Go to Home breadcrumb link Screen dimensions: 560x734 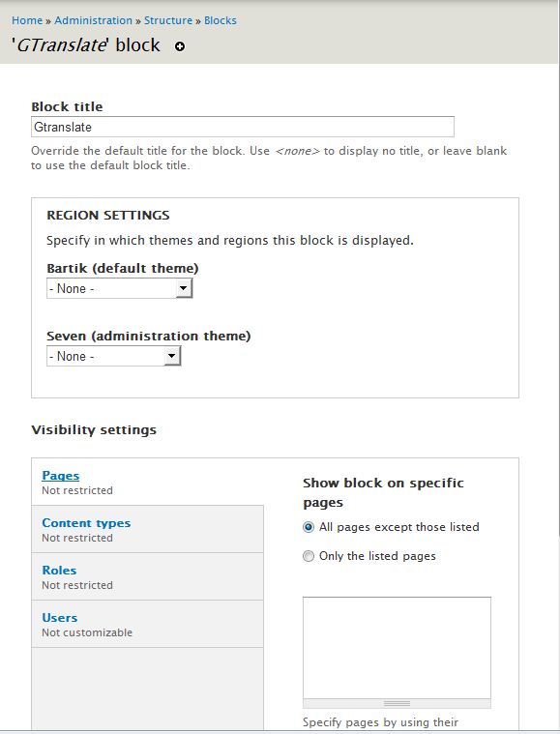[x=27, y=20]
